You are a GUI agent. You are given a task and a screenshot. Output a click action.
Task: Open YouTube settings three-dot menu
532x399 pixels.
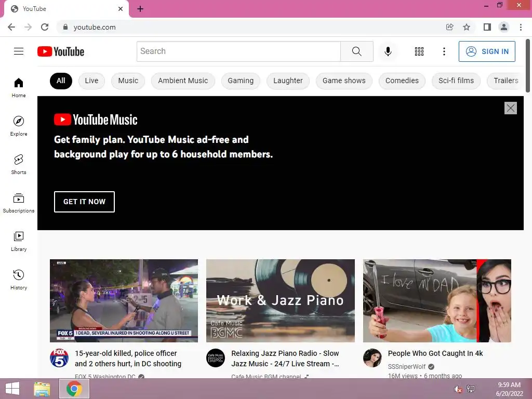click(444, 51)
